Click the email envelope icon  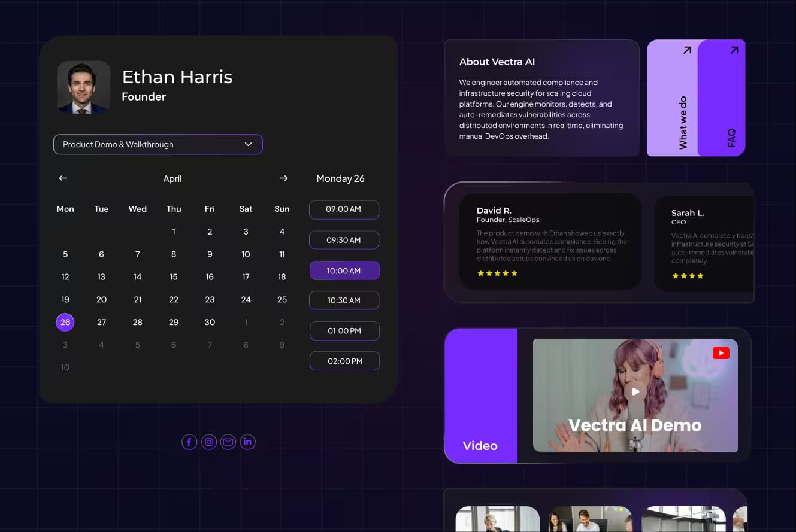pos(228,442)
